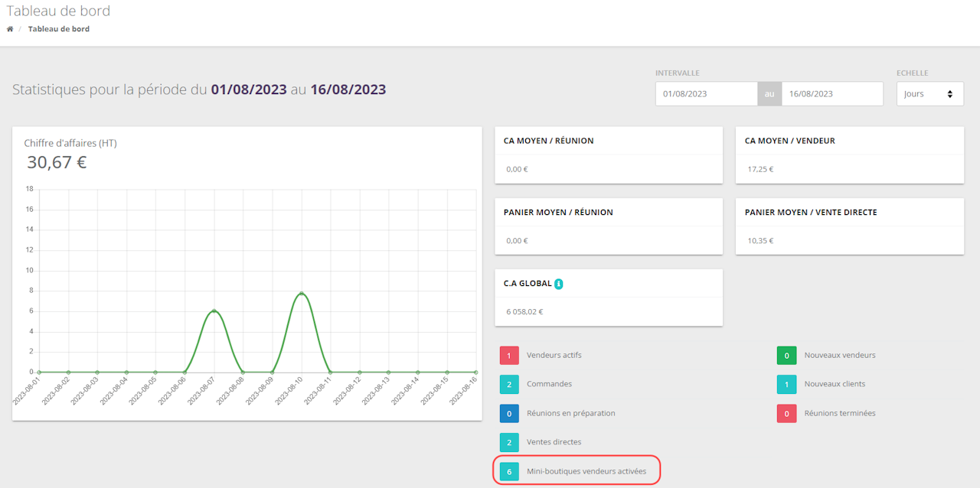Click the Mini-boutiques vendeurs activées label
Image resolution: width=980 pixels, height=488 pixels.
coord(586,472)
